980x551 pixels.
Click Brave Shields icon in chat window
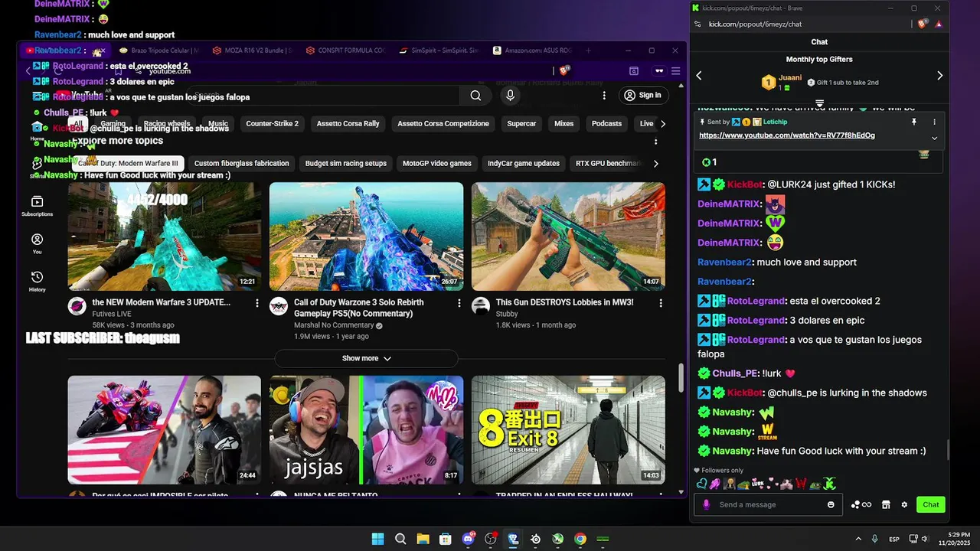coord(923,24)
